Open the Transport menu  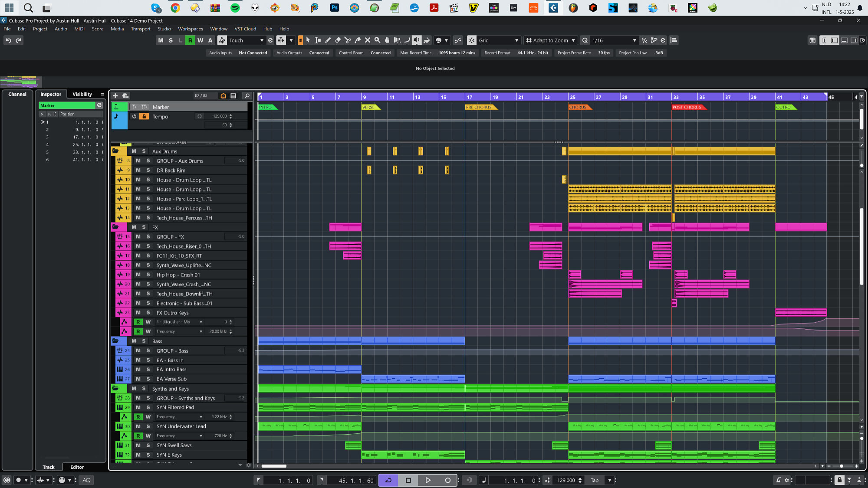(x=141, y=29)
